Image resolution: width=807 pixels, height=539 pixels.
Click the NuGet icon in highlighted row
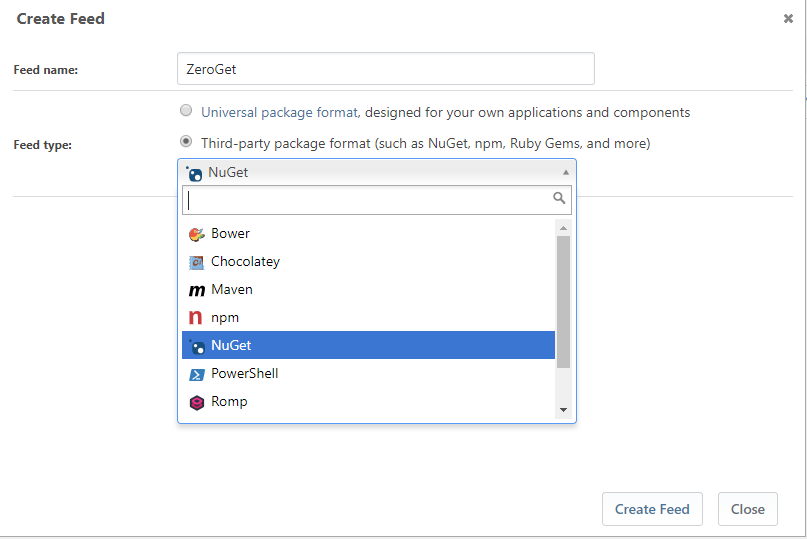click(x=197, y=346)
